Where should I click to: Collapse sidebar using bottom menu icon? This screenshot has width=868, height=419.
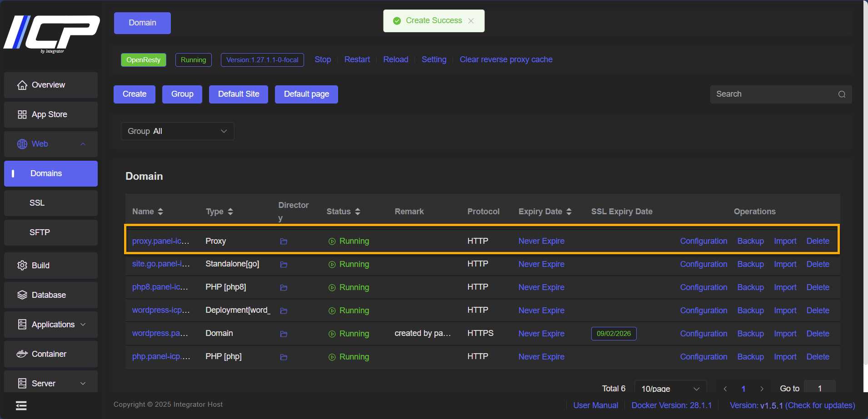(21, 405)
